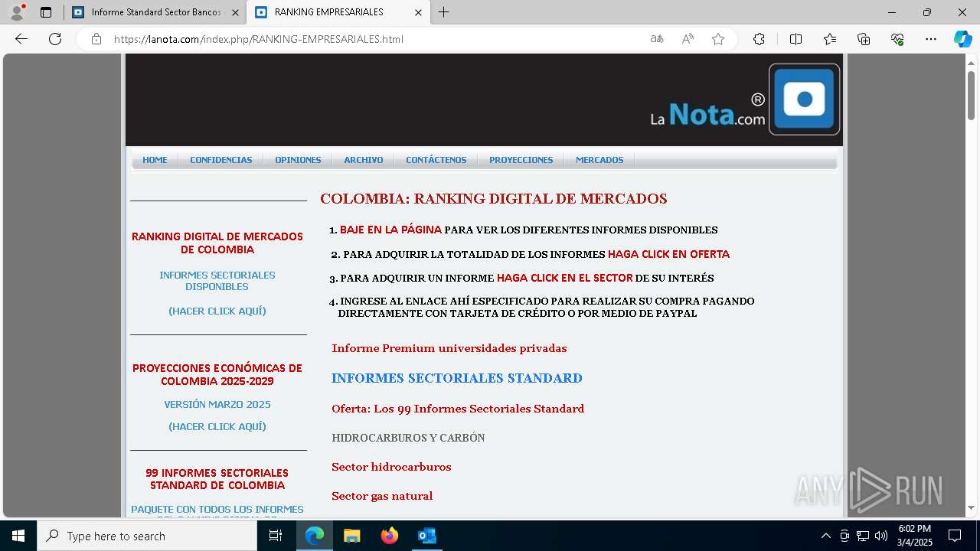Open INFORMES SECTORIALES DISPONIBLES link
This screenshot has width=980, height=551.
(x=217, y=281)
